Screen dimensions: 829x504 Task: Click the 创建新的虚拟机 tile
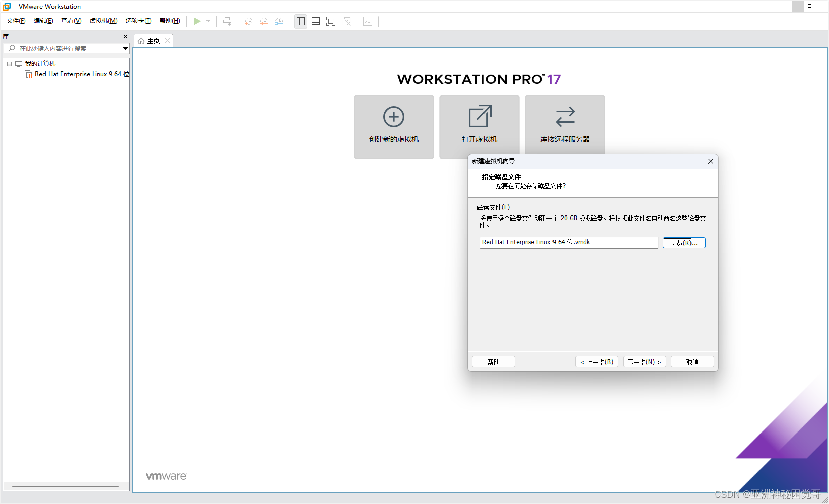394,127
